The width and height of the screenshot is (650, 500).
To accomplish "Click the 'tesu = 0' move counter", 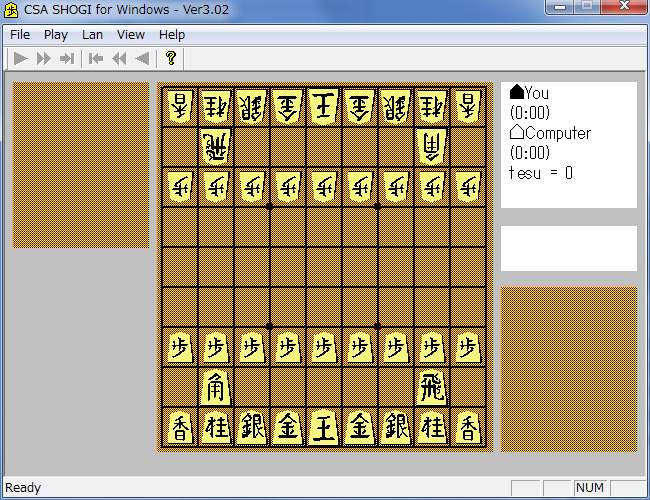I will 541,172.
